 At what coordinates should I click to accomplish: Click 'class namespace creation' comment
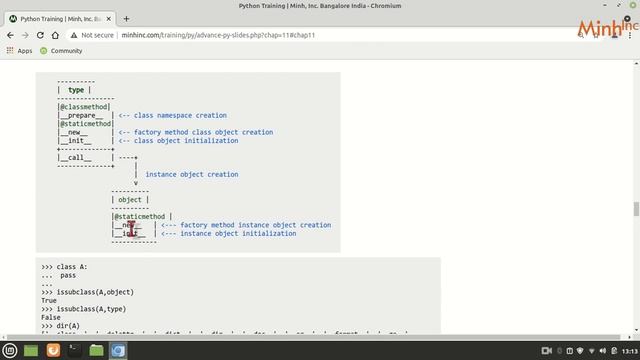[180, 115]
